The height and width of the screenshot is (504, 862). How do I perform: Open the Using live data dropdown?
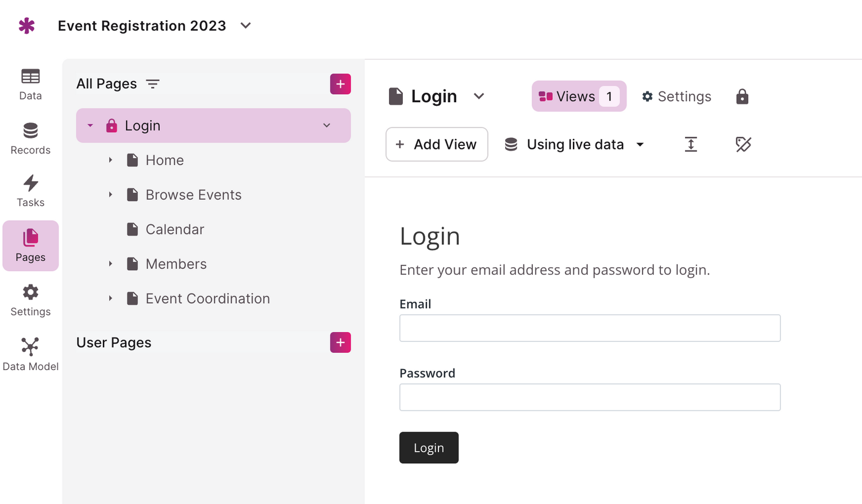coord(575,144)
